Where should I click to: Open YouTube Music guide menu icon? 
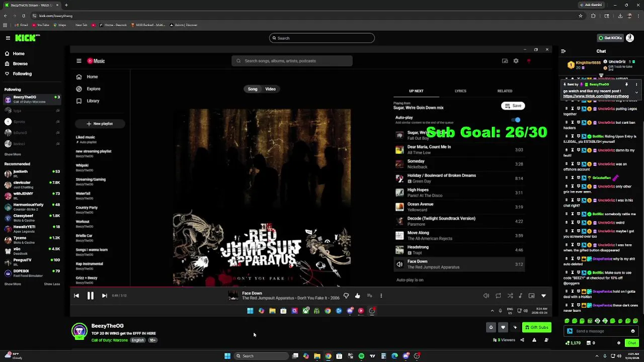(x=79, y=61)
